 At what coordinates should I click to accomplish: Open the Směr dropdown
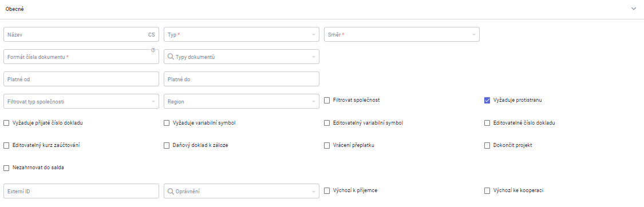tap(402, 34)
